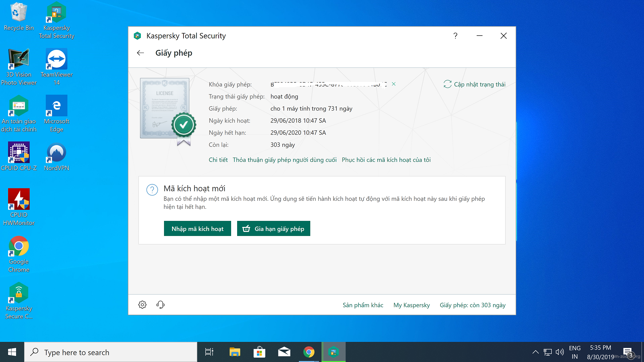
Task: Close the Kaspersky Total Security window
Action: 503,36
